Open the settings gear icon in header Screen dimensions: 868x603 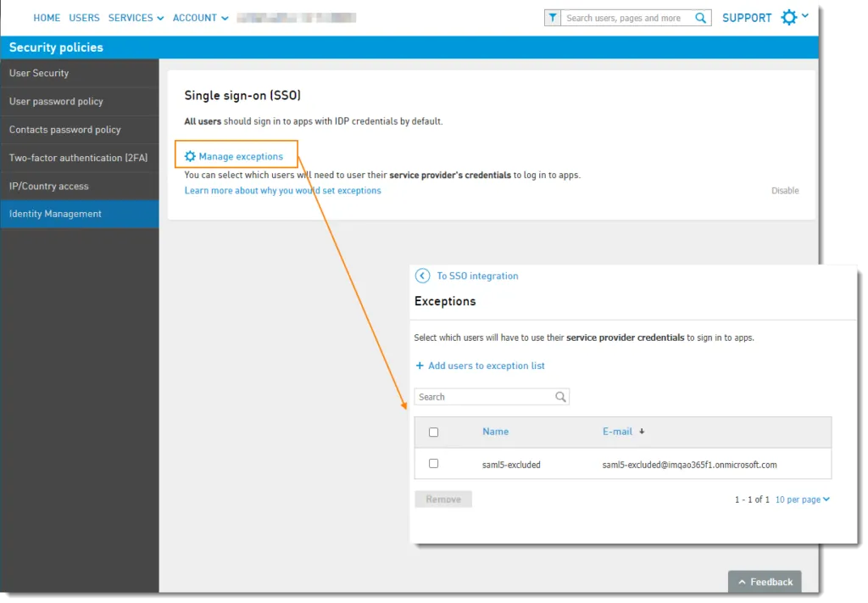[789, 17]
